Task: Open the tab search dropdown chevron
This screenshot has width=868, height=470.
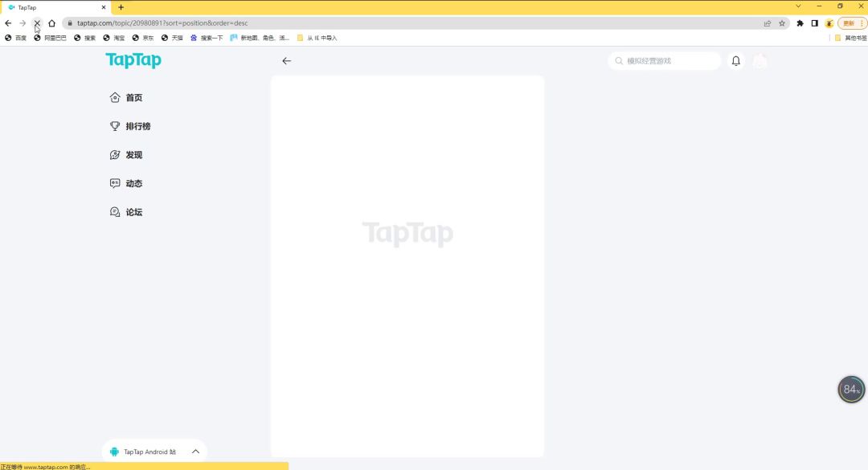Action: pyautogui.click(x=798, y=6)
